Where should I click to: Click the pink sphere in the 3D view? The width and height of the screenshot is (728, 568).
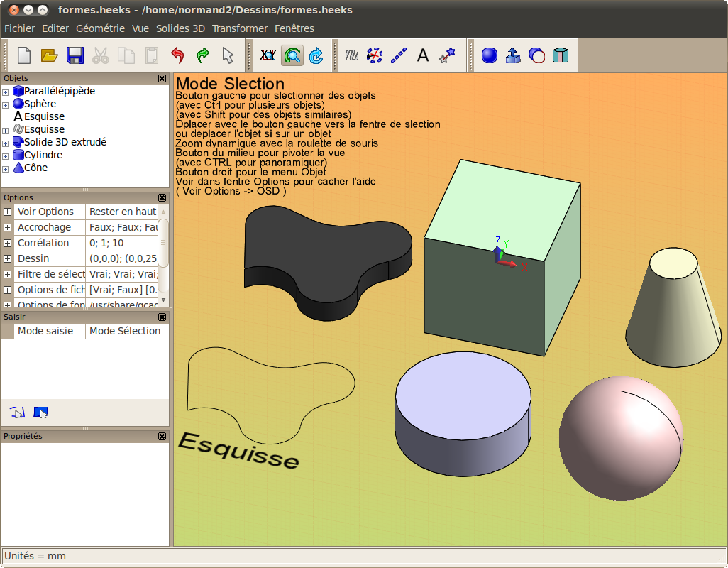click(x=621, y=438)
